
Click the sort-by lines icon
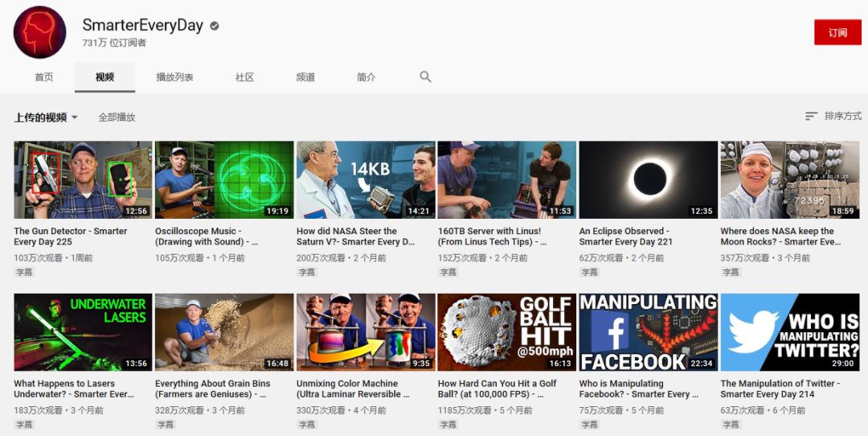(811, 117)
